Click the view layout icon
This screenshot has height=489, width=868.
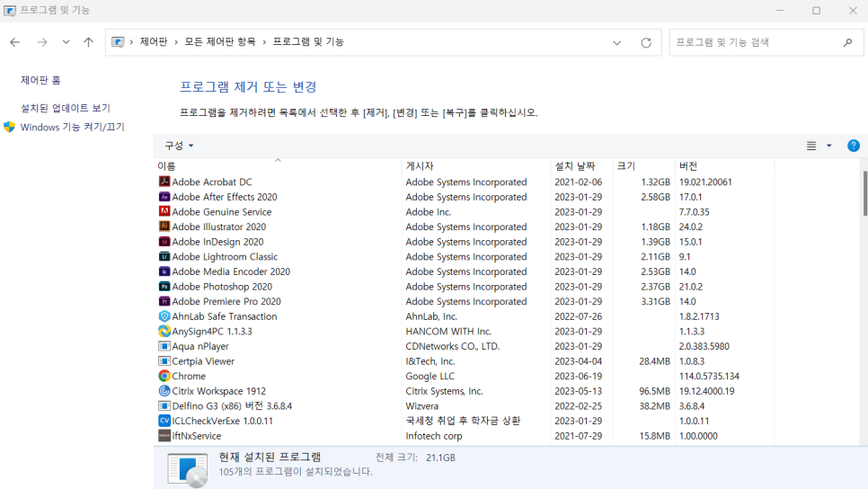click(x=811, y=146)
